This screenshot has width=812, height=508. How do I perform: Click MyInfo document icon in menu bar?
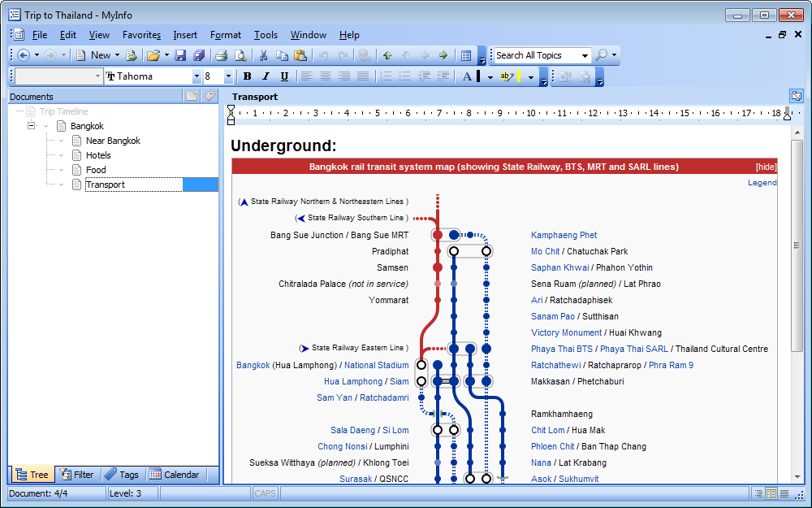[x=18, y=35]
